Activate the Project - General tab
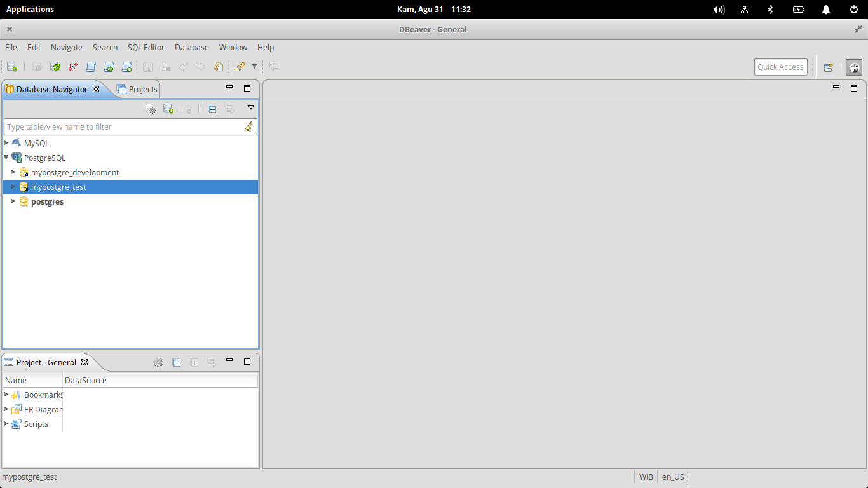The width and height of the screenshot is (868, 488). tap(46, 362)
